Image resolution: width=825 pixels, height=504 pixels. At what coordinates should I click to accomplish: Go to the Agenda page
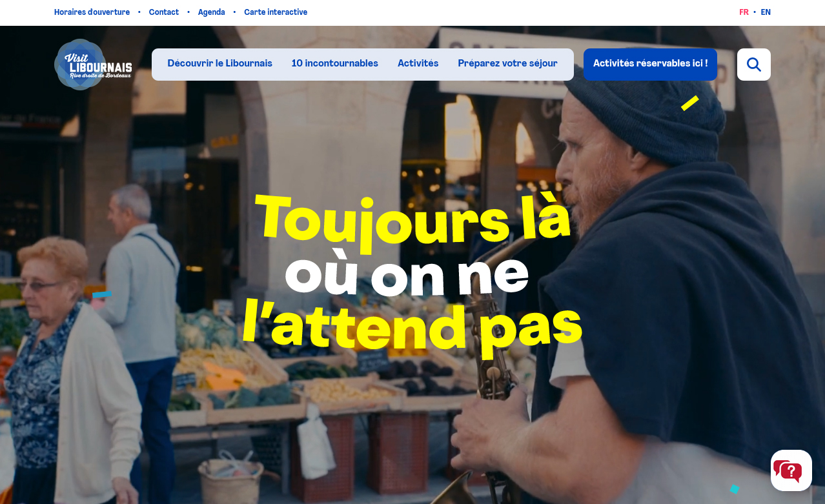pyautogui.click(x=212, y=12)
